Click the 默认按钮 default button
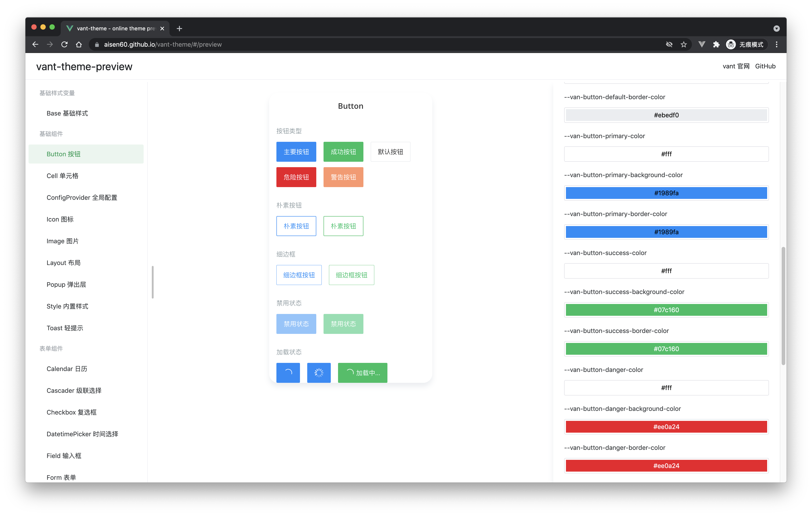Screen dimensions: 812x516 click(x=390, y=152)
